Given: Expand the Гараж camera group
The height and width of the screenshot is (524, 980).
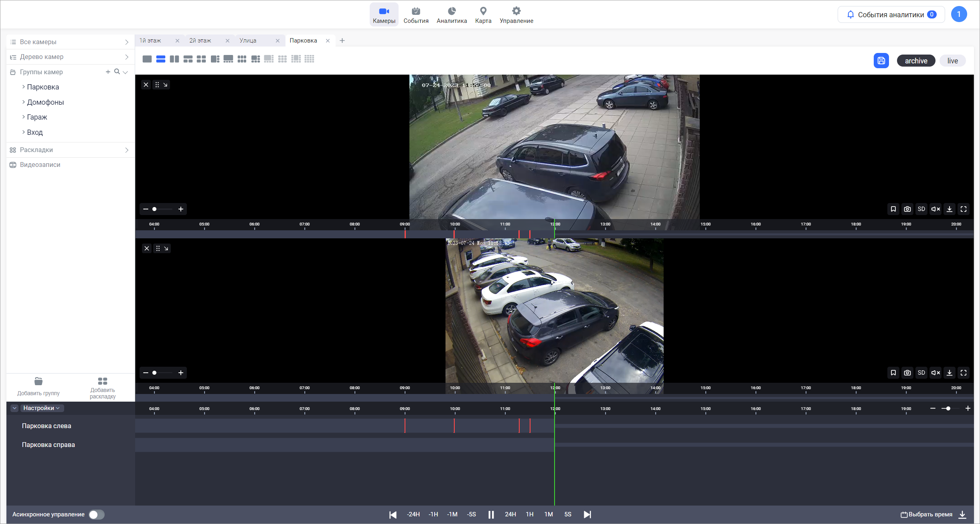Looking at the screenshot, I should pos(24,117).
